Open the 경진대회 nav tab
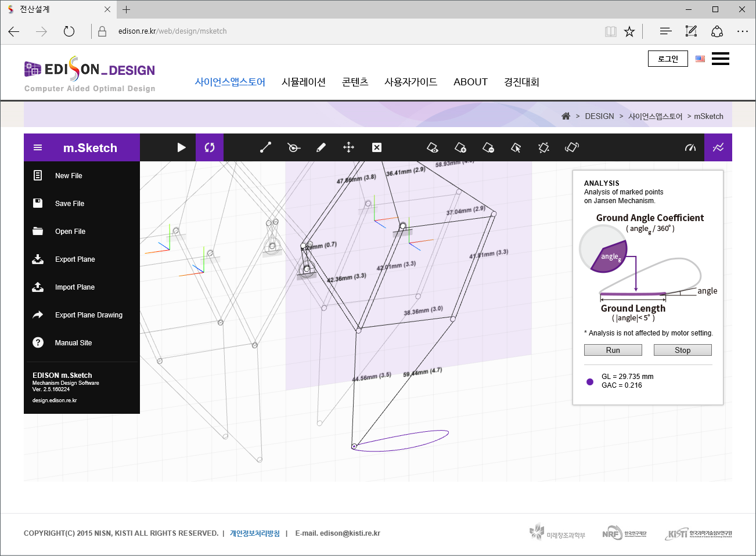 point(521,82)
